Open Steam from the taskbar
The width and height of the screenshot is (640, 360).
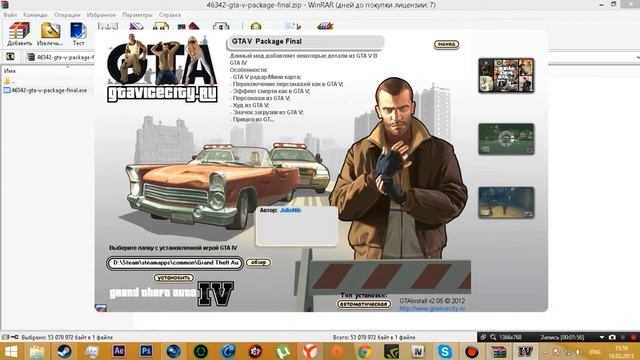click(64, 351)
